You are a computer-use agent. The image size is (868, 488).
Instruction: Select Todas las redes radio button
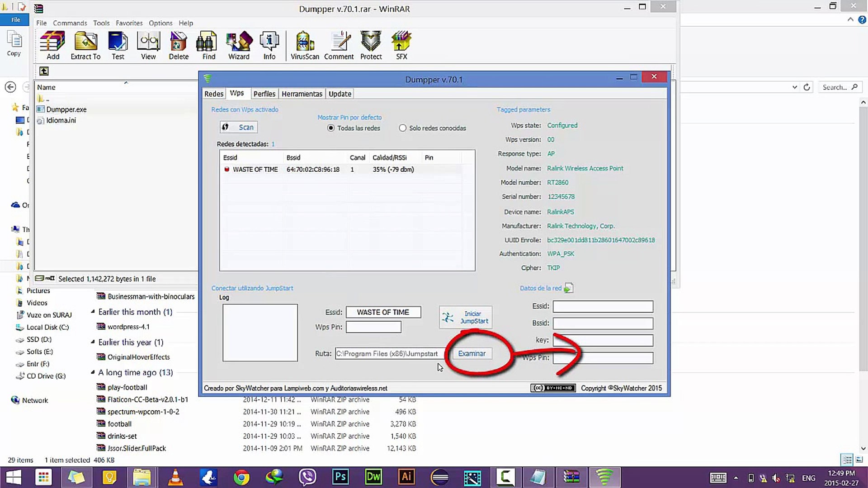[331, 128]
